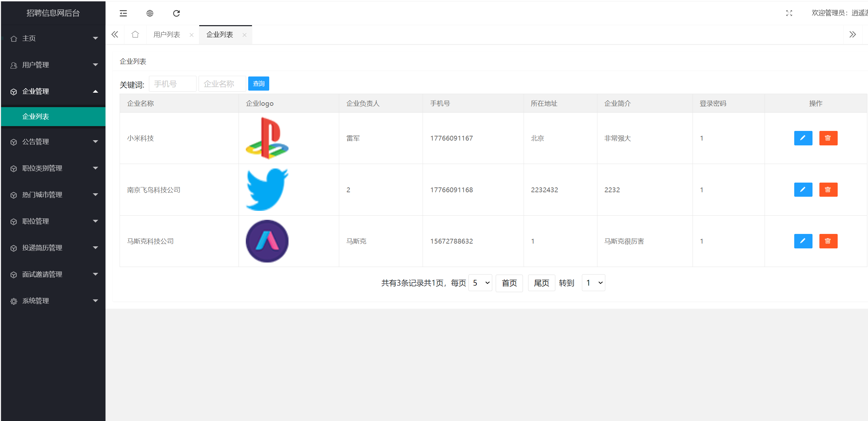Edit 马斯克科技公司 with the pencil icon

803,241
